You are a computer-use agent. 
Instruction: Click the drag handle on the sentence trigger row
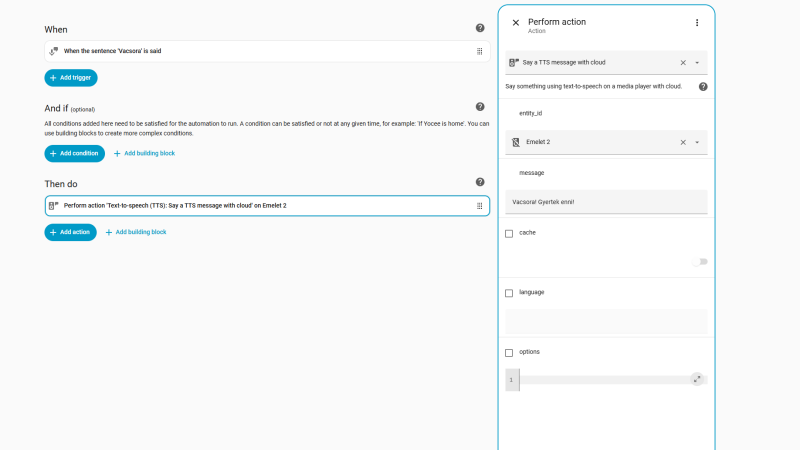[x=480, y=51]
